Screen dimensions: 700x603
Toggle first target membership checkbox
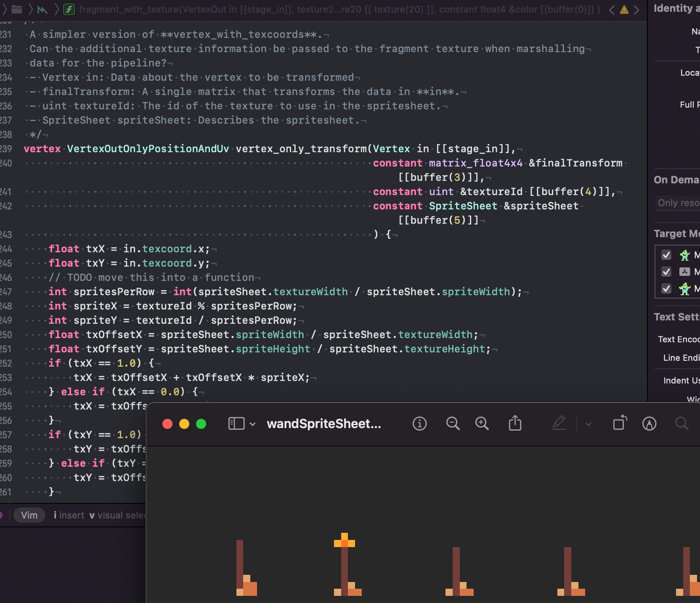pos(666,255)
